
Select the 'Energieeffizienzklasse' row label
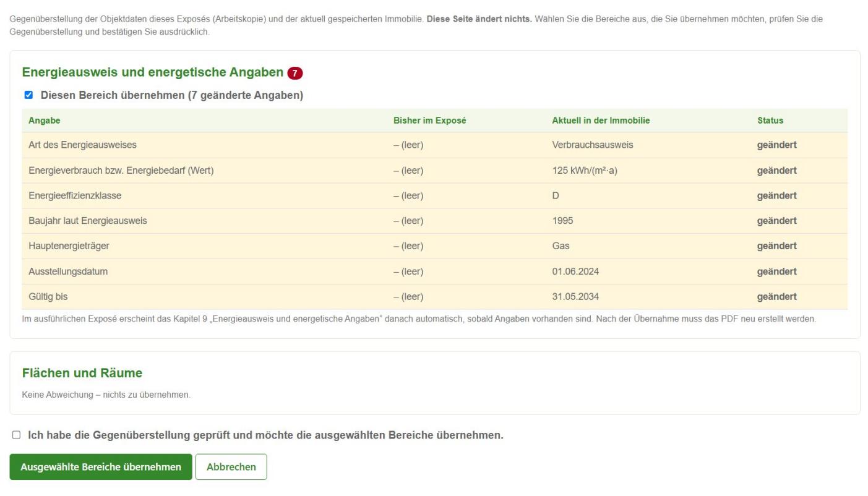75,196
